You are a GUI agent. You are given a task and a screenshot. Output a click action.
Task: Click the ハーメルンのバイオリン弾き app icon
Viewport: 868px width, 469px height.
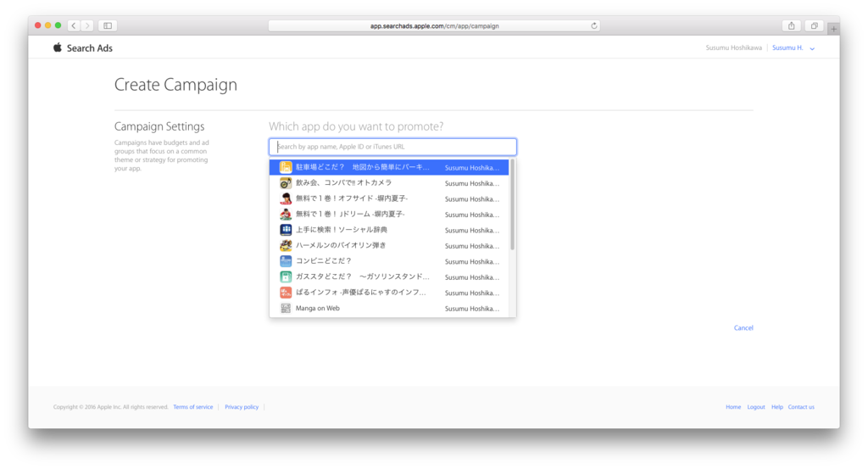click(x=286, y=245)
